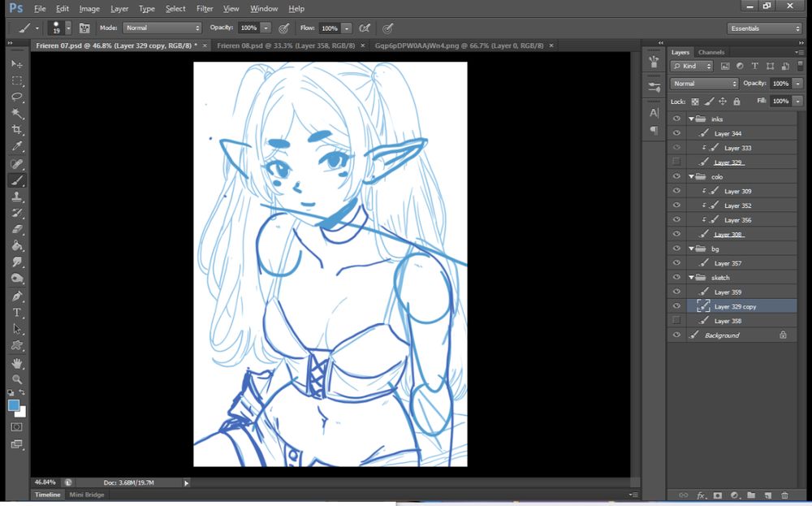
Task: Switch to the Channels tab
Action: tap(711, 53)
